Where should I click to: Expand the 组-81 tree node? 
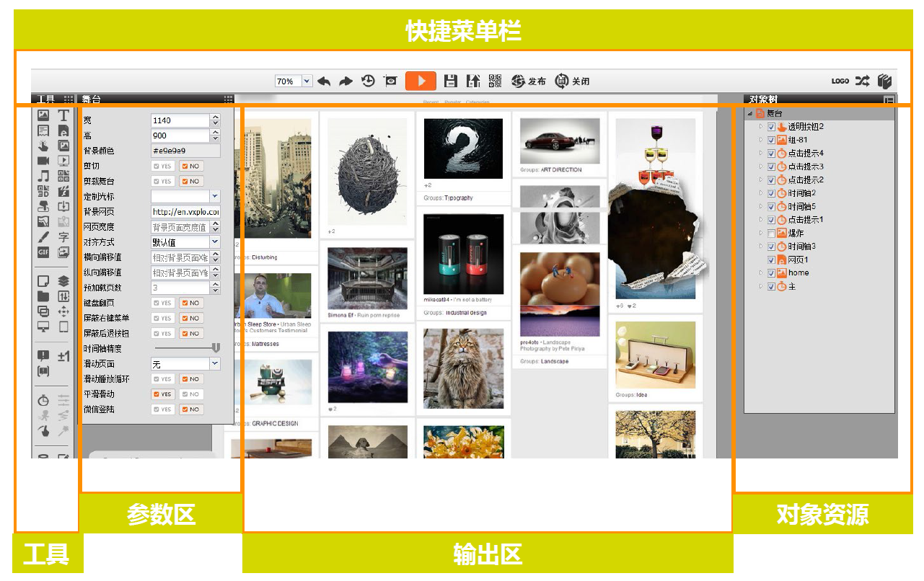(760, 140)
